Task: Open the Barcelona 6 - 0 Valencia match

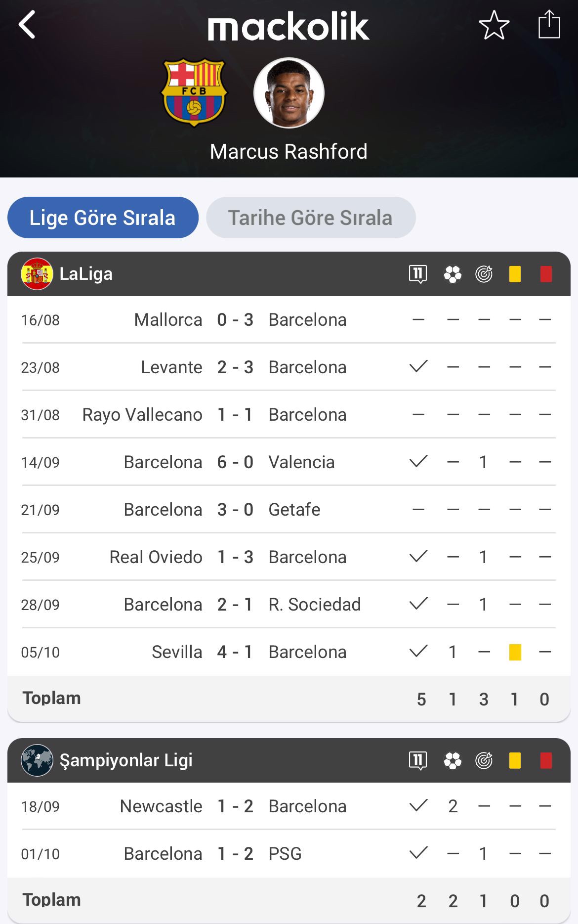Action: (235, 462)
